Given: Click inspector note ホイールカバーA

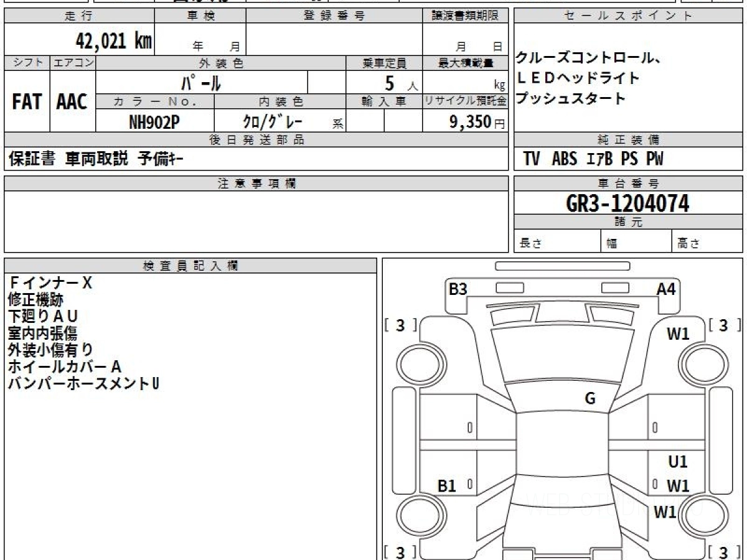Looking at the screenshot, I should [64, 366].
